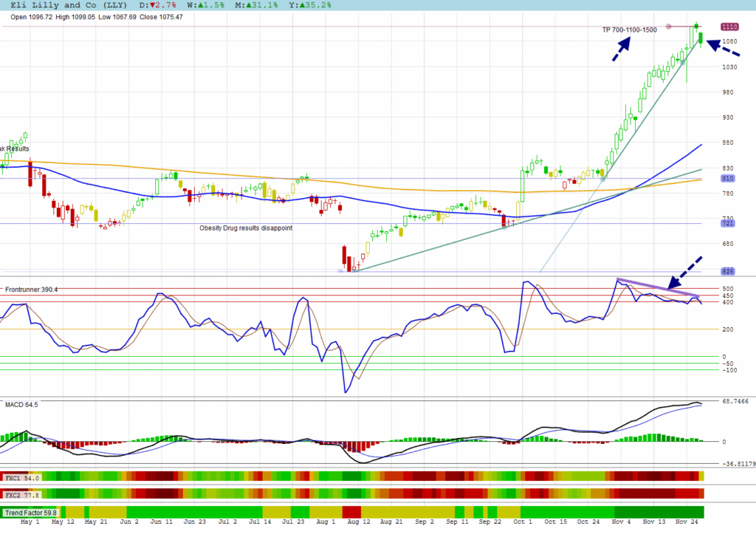Select the TP 700-1100-1500 annotation
Image resolution: width=756 pixels, height=543 pixels.
pyautogui.click(x=629, y=30)
